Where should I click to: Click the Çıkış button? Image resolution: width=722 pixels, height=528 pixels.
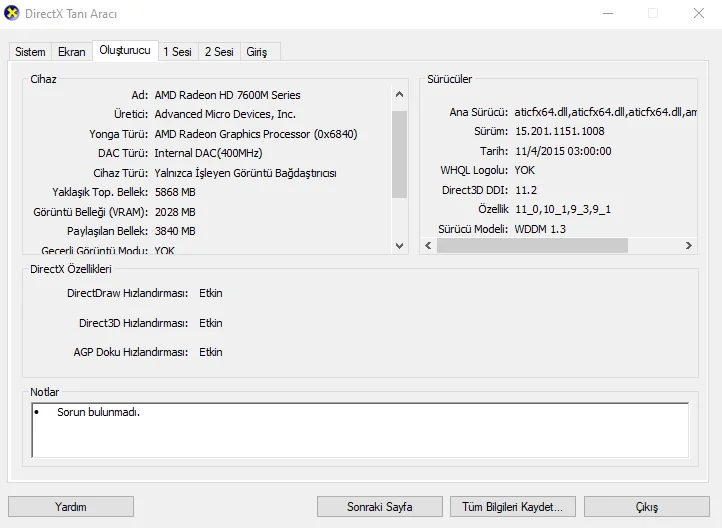point(647,507)
